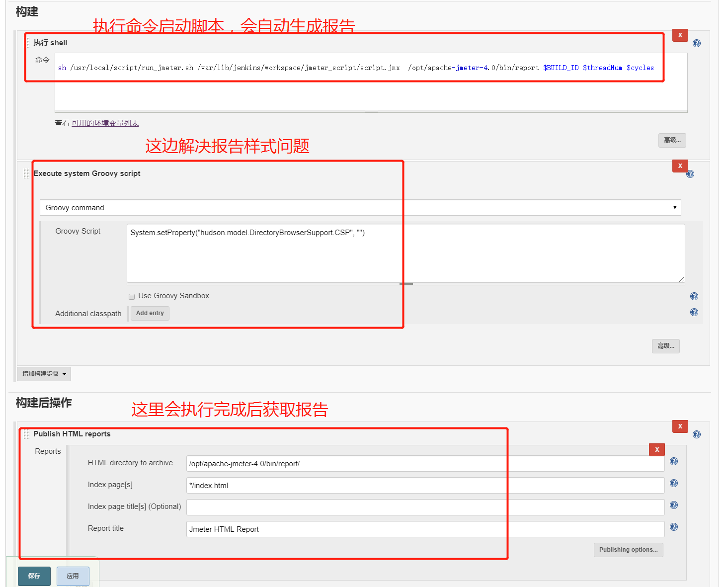Open the Groovy command dropdown
The height and width of the screenshot is (587, 728).
tap(360, 208)
